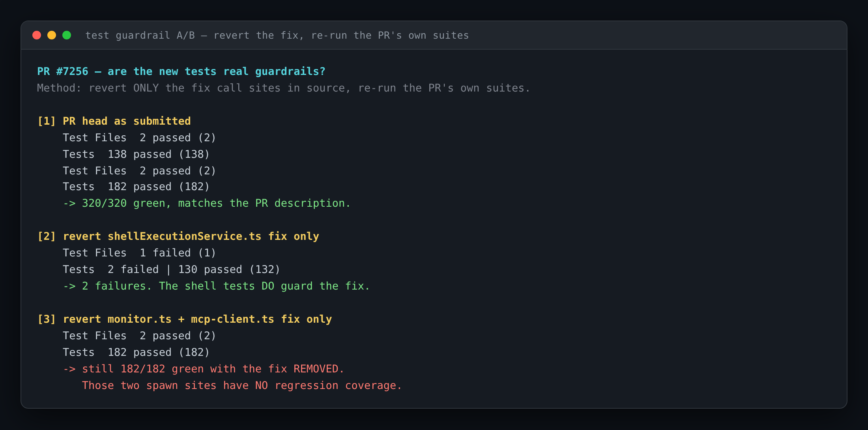Click the second 'Test Files 2 passed' line in section 1
The width and height of the screenshot is (868, 430).
(x=139, y=171)
